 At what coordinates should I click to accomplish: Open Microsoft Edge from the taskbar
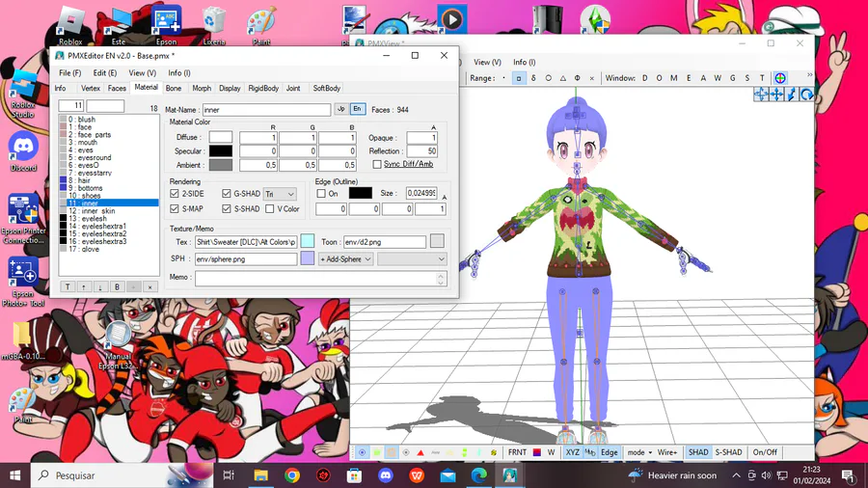pos(478,475)
